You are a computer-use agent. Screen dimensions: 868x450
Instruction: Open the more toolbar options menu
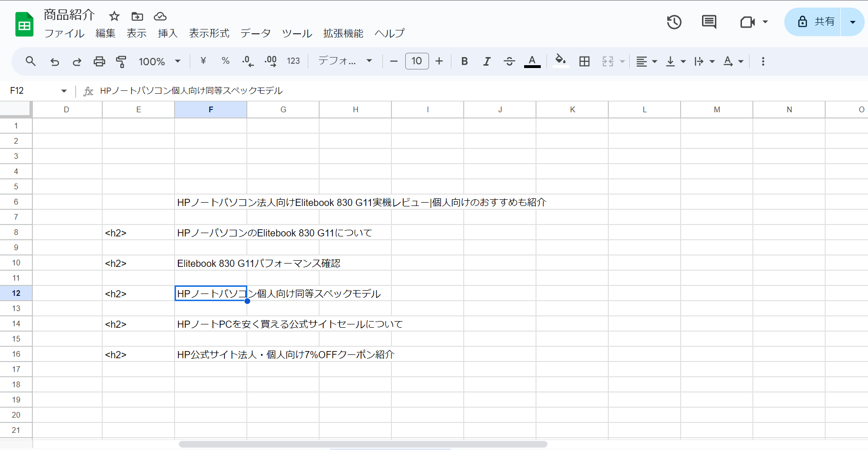(x=763, y=61)
